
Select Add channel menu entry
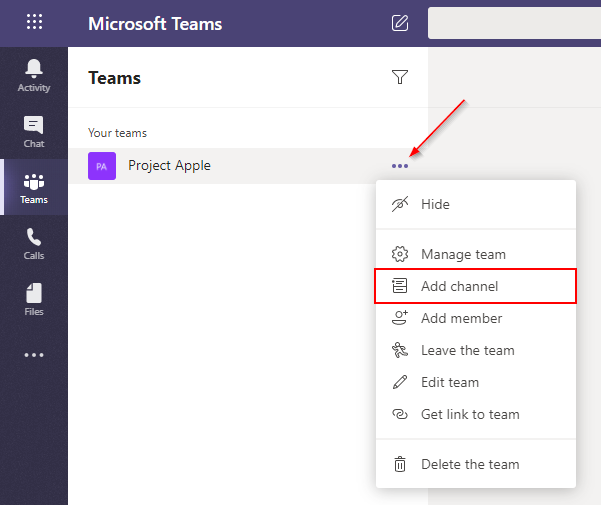[476, 286]
